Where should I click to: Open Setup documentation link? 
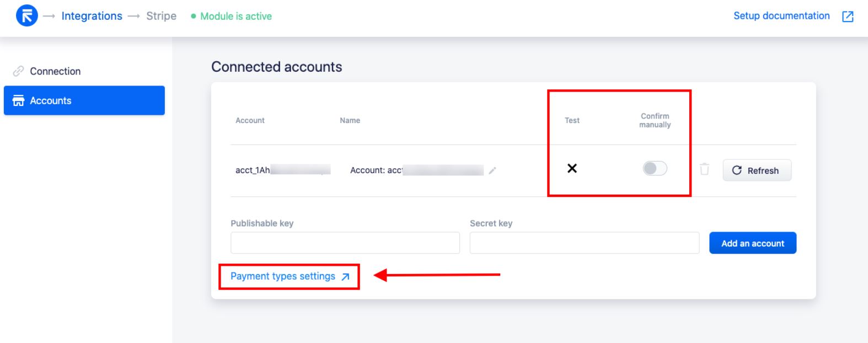click(781, 16)
